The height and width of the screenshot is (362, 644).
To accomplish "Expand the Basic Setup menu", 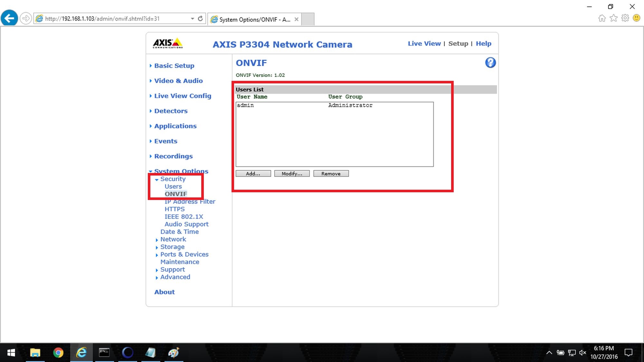I will pos(174,66).
